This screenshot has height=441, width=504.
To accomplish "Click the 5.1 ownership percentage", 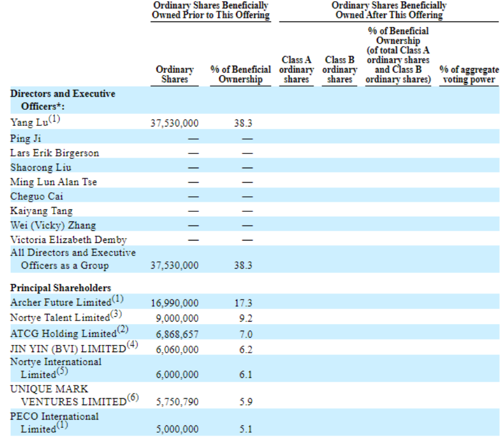I will tap(245, 429).
